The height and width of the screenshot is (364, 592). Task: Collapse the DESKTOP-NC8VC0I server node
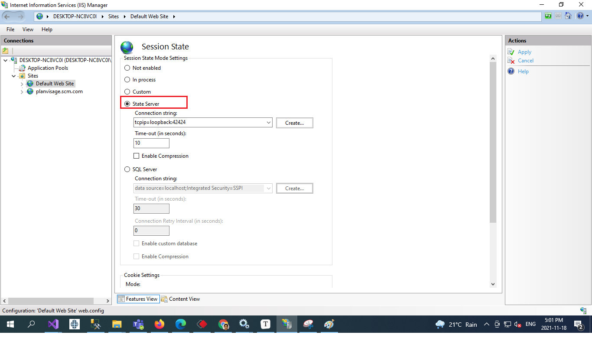[5, 60]
